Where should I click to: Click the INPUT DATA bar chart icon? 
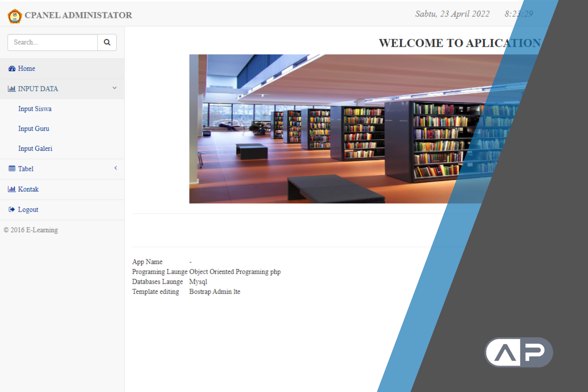[x=12, y=89]
